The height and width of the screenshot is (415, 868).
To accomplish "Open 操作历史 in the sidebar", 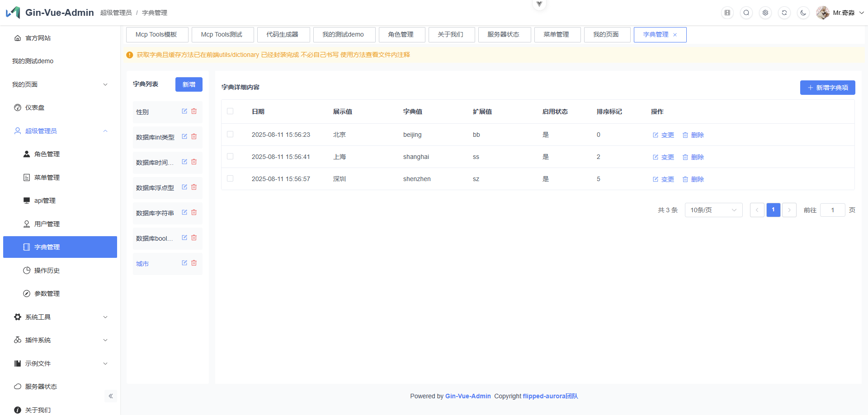I will [x=60, y=270].
